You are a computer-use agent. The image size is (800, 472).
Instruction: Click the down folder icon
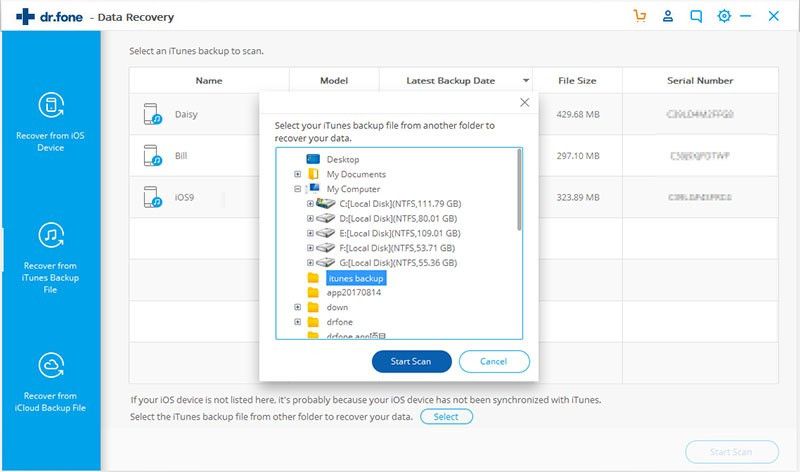pos(313,307)
